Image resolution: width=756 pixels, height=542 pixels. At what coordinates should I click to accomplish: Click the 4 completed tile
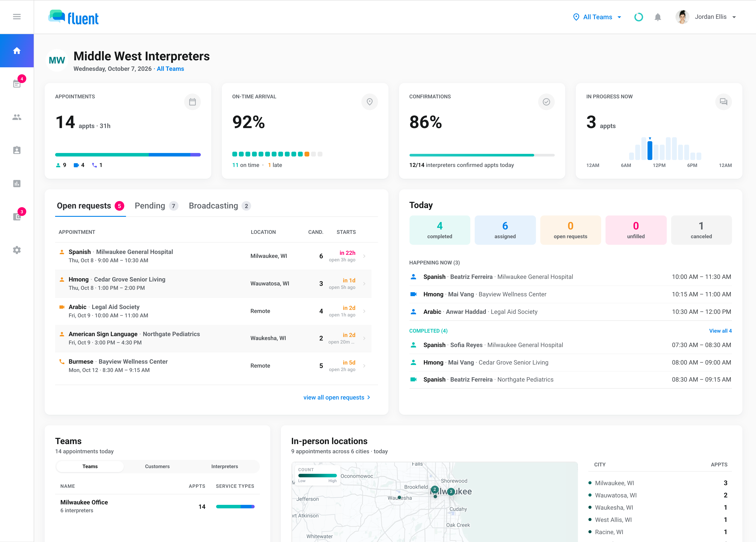tap(440, 230)
